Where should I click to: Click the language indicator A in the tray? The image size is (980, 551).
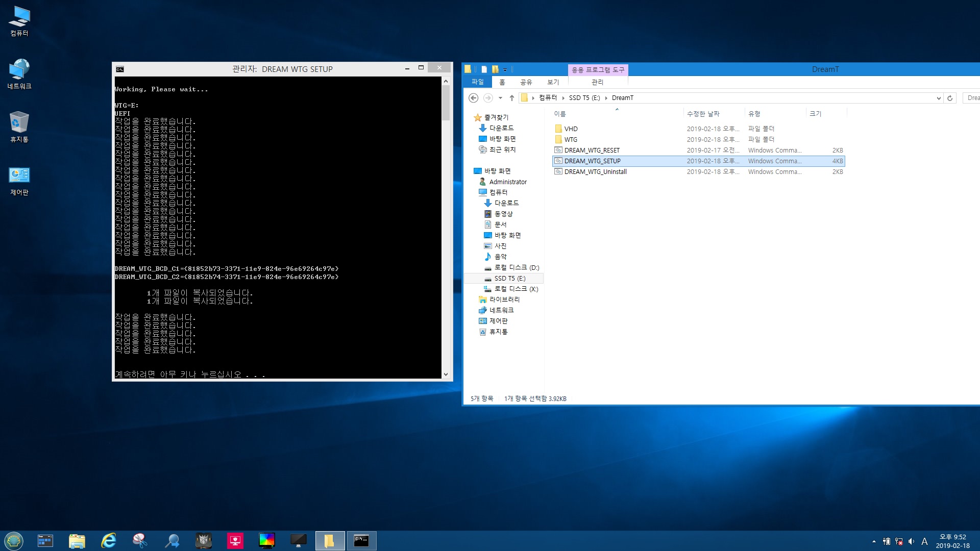point(924,541)
